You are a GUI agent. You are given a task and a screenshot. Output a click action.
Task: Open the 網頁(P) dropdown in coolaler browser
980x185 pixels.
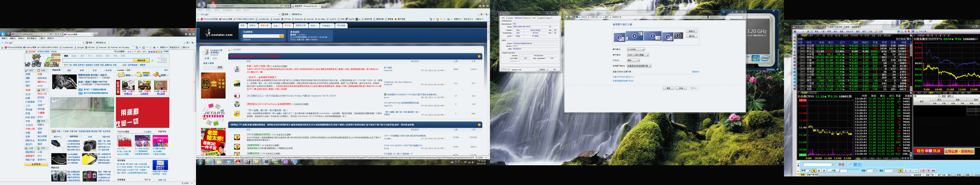[x=458, y=19]
